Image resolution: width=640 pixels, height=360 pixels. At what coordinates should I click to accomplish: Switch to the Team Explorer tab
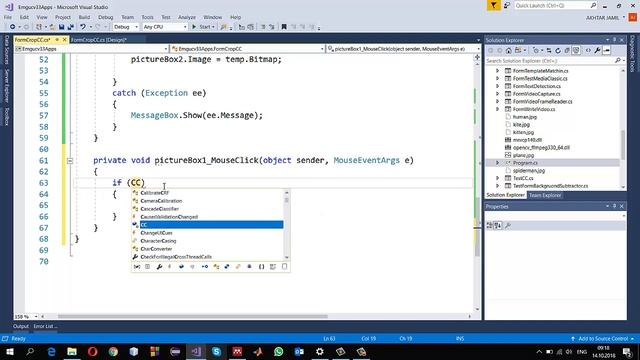tap(545, 195)
